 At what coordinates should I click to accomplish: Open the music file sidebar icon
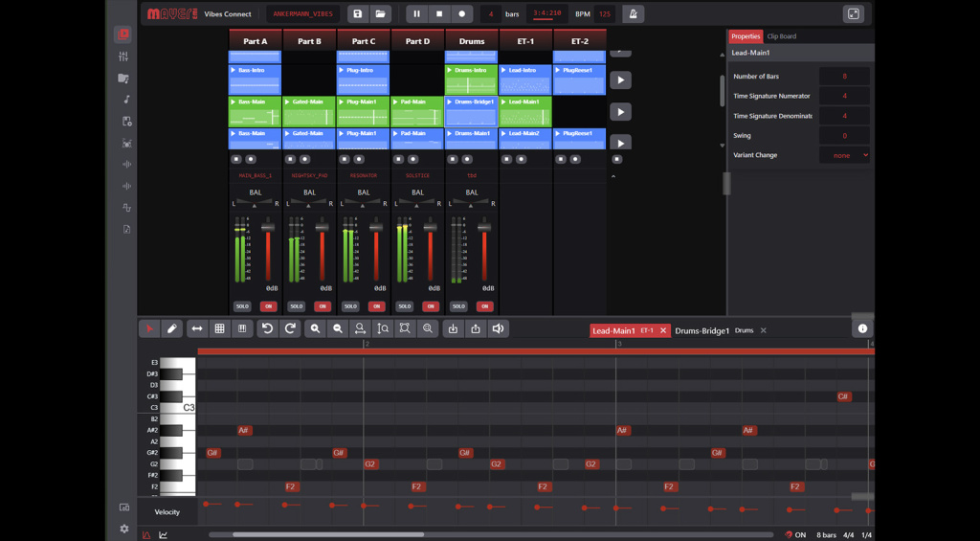(x=126, y=230)
